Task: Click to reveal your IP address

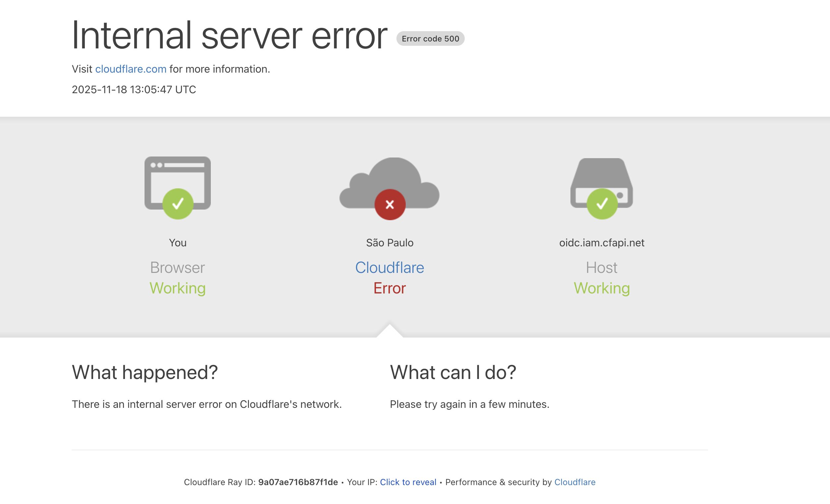Action: click(x=408, y=482)
